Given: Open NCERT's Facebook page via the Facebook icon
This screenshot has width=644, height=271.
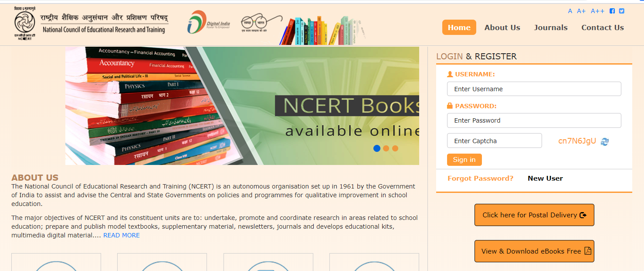Looking at the screenshot, I should tap(612, 10).
